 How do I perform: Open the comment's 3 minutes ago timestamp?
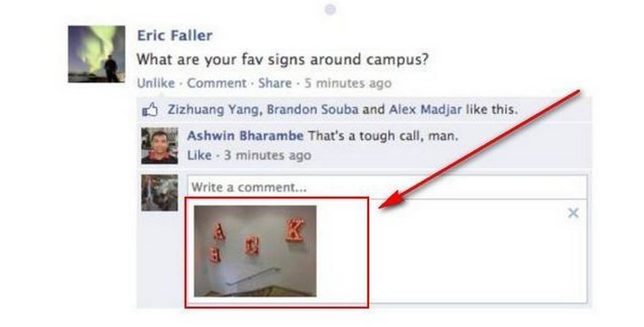click(267, 156)
